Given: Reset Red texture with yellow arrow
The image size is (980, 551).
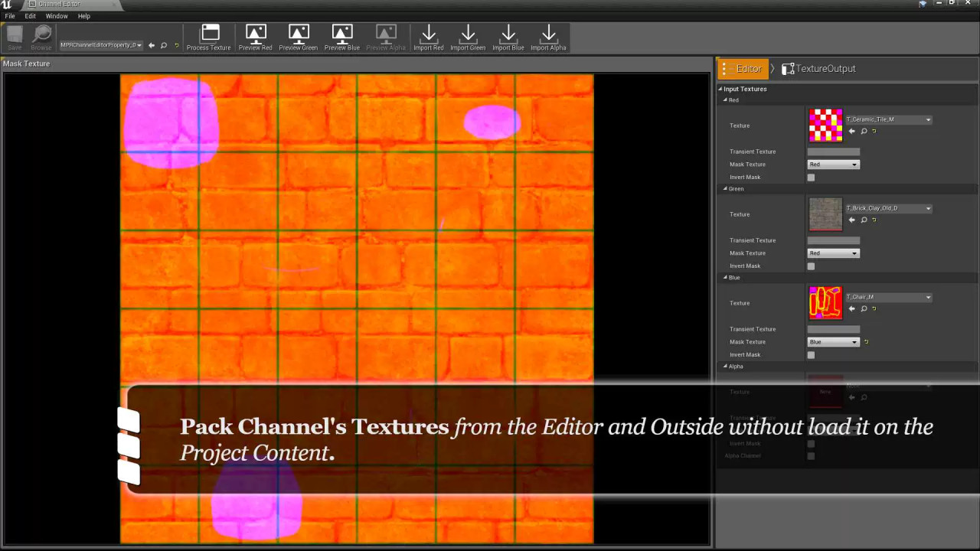Looking at the screenshot, I should point(874,131).
